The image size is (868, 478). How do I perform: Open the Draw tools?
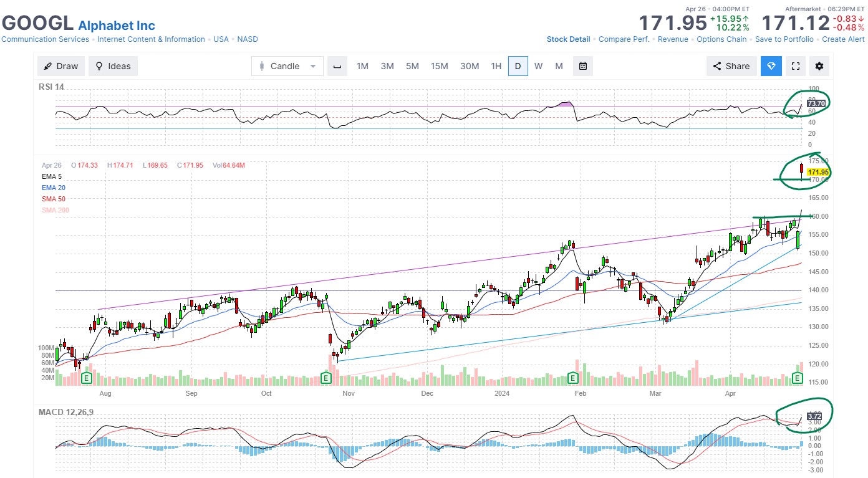click(61, 66)
